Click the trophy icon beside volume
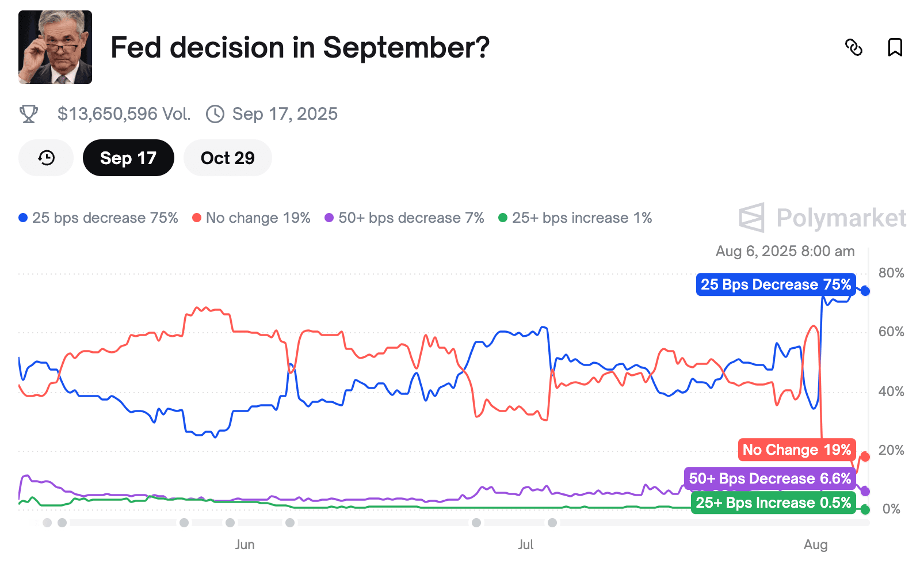The height and width of the screenshot is (563, 924). click(x=29, y=114)
